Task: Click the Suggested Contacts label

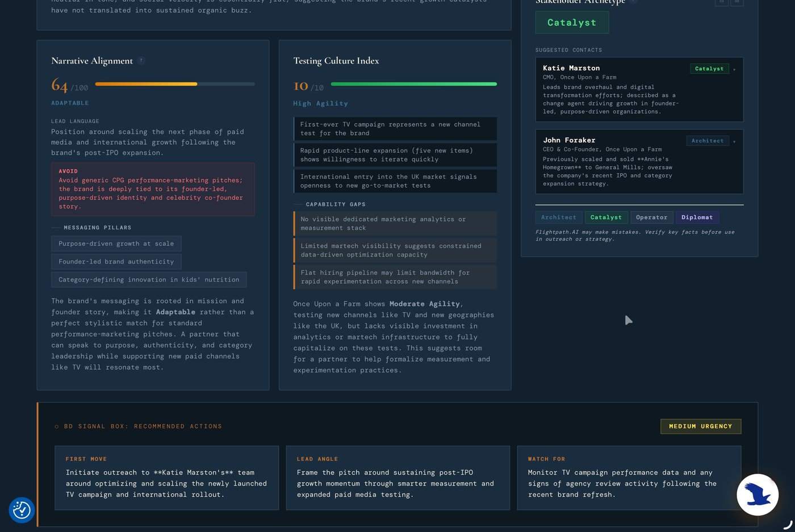Action: (568, 50)
